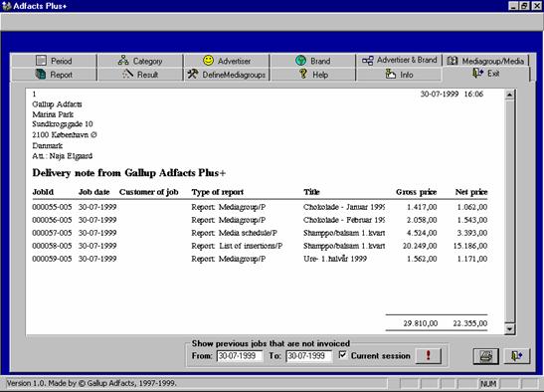Click the Type of report column header
This screenshot has width=544, height=392.
click(x=218, y=192)
